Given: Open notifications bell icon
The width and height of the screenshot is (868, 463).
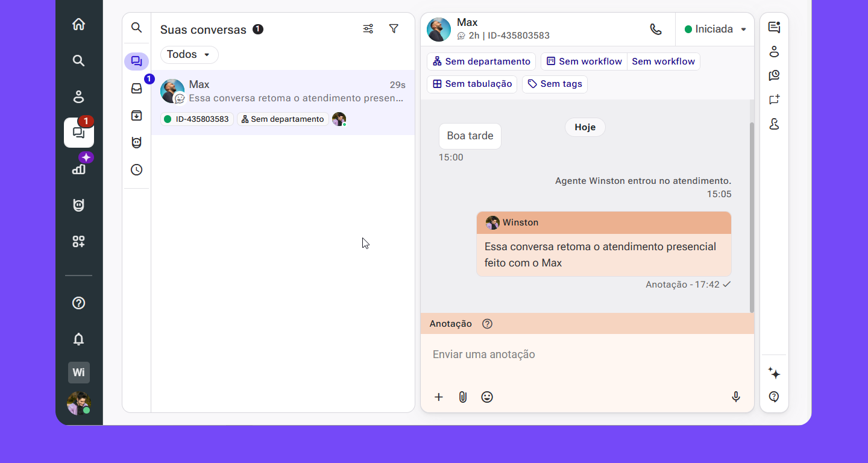Looking at the screenshot, I should [78, 339].
